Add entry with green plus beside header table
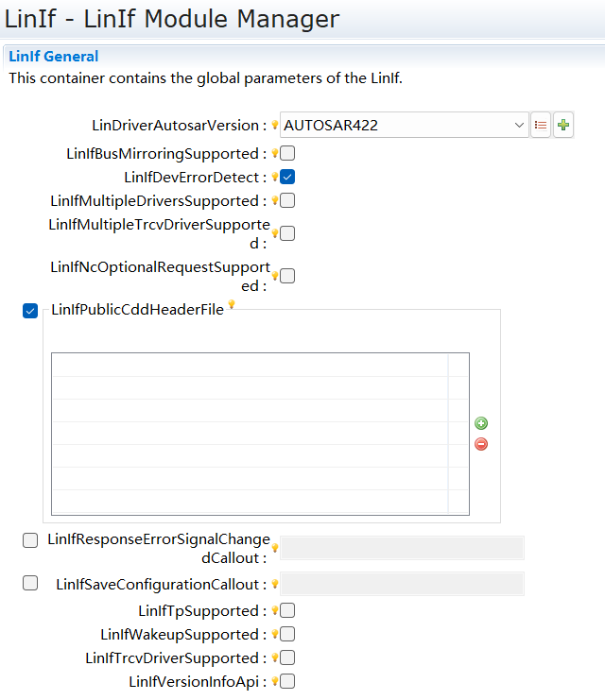The width and height of the screenshot is (605, 700). point(481,423)
